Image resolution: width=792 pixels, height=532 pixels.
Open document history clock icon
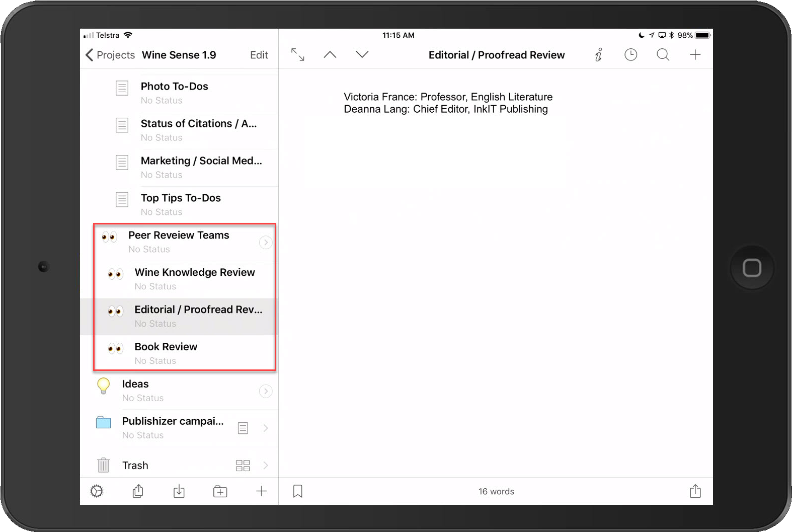pyautogui.click(x=630, y=55)
